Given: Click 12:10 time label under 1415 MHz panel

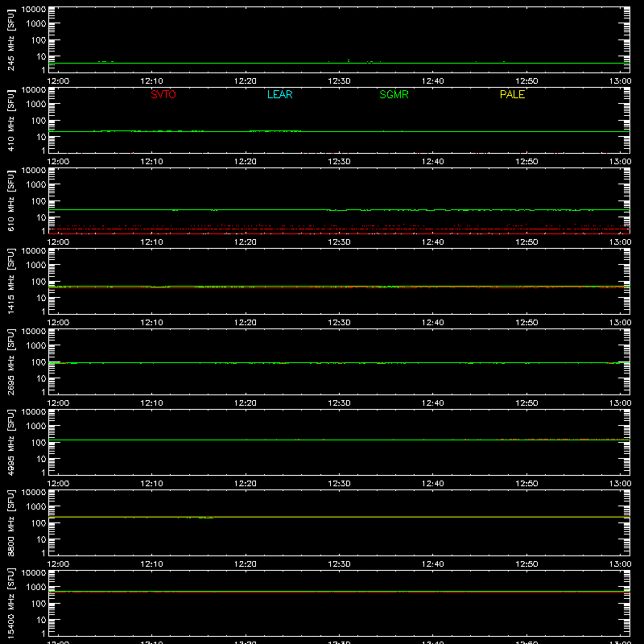Looking at the screenshot, I should click(151, 323).
